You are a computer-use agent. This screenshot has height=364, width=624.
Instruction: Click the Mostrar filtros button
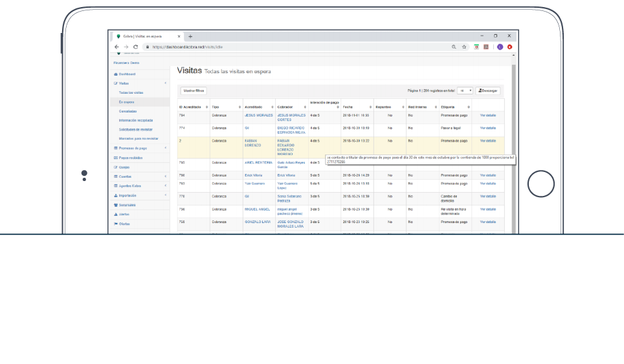coord(193,91)
